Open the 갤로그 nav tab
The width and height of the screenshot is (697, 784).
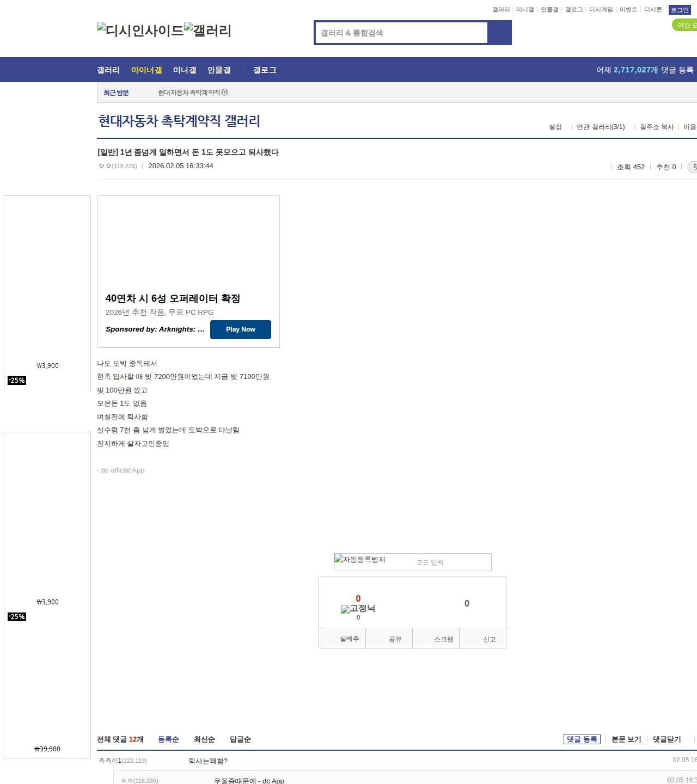click(265, 70)
